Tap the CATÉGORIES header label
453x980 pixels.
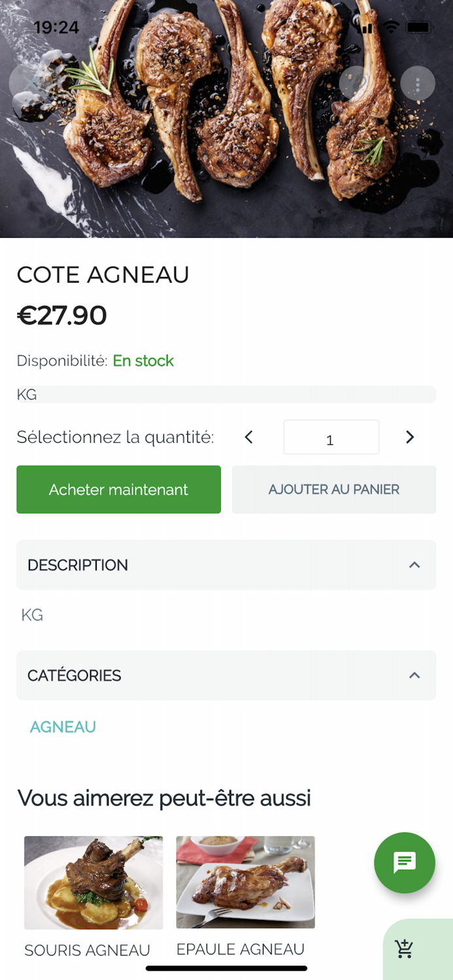click(x=75, y=676)
